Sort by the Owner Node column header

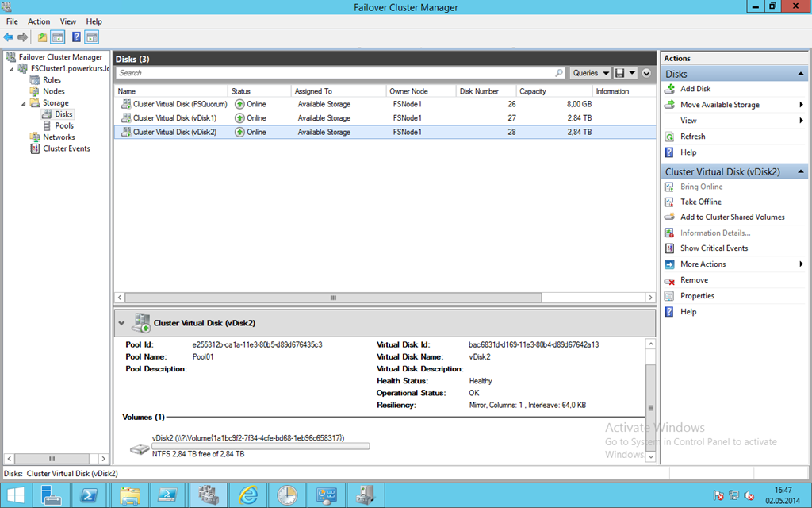(420, 91)
